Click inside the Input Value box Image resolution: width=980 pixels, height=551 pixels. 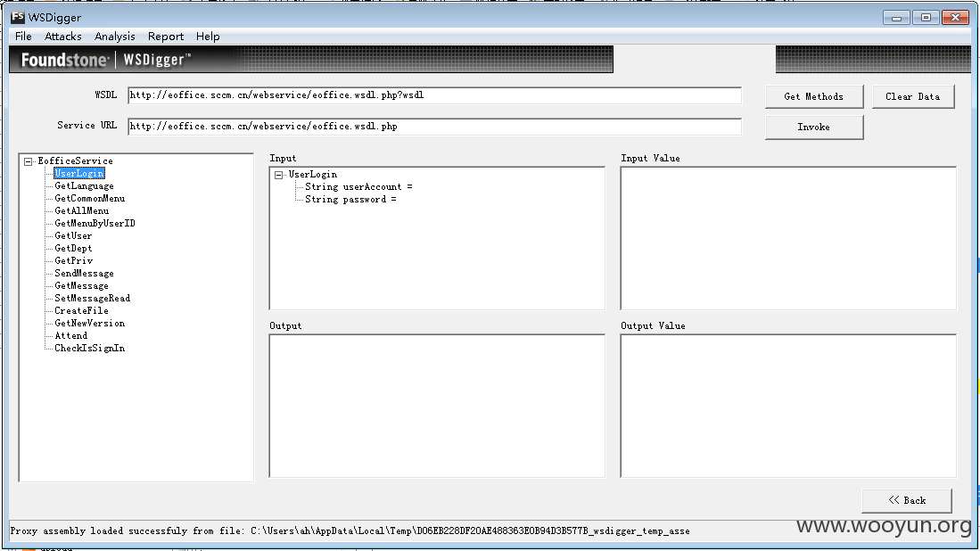click(788, 238)
